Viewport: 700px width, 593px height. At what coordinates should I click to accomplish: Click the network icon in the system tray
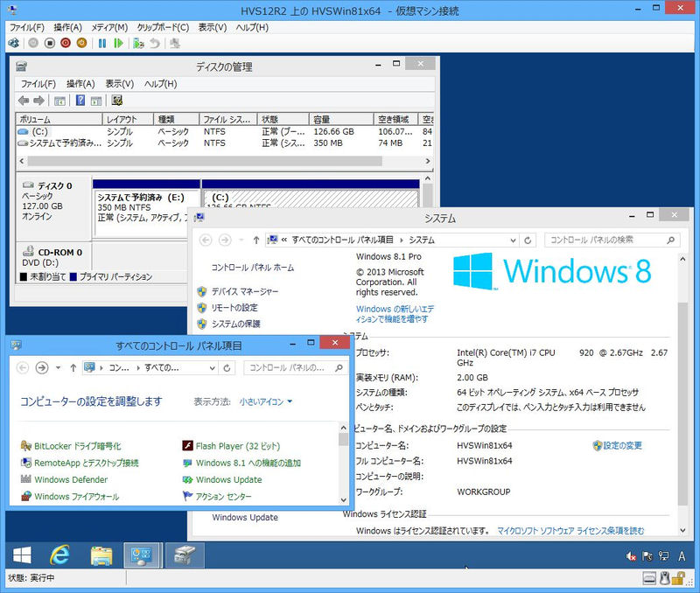pyautogui.click(x=664, y=556)
